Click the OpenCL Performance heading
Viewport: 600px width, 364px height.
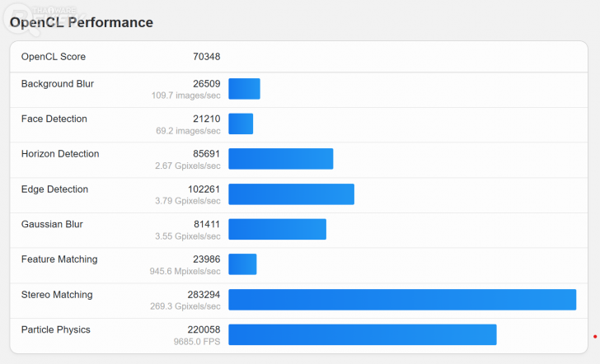(81, 22)
